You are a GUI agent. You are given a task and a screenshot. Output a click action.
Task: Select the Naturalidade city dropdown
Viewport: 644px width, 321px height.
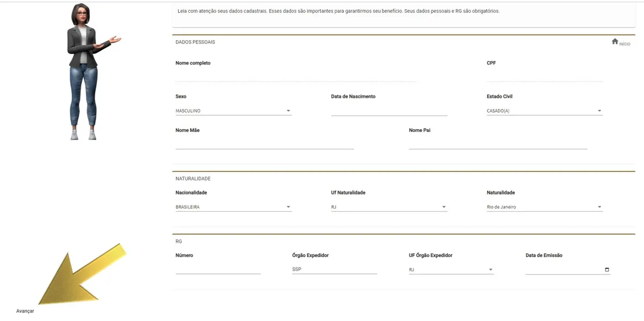coord(544,207)
